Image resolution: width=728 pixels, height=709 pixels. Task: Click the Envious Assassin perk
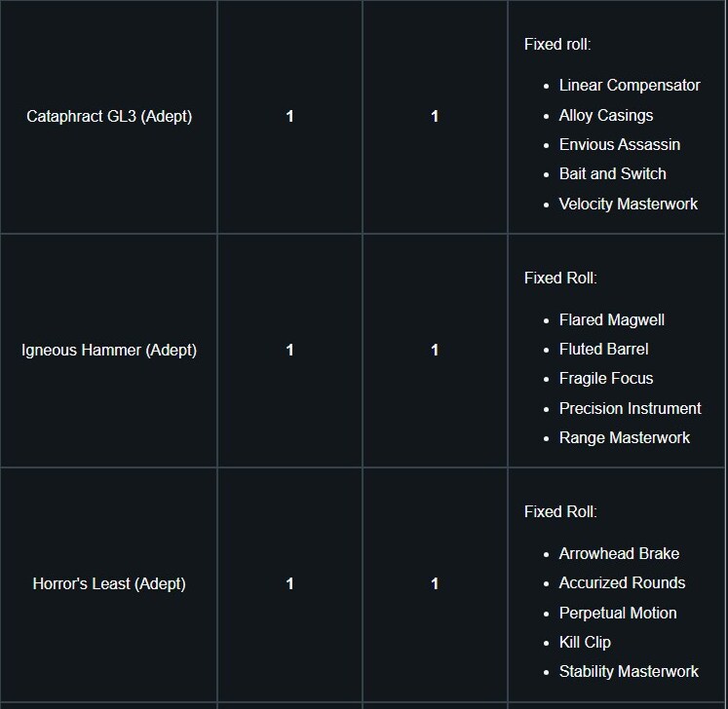click(620, 144)
